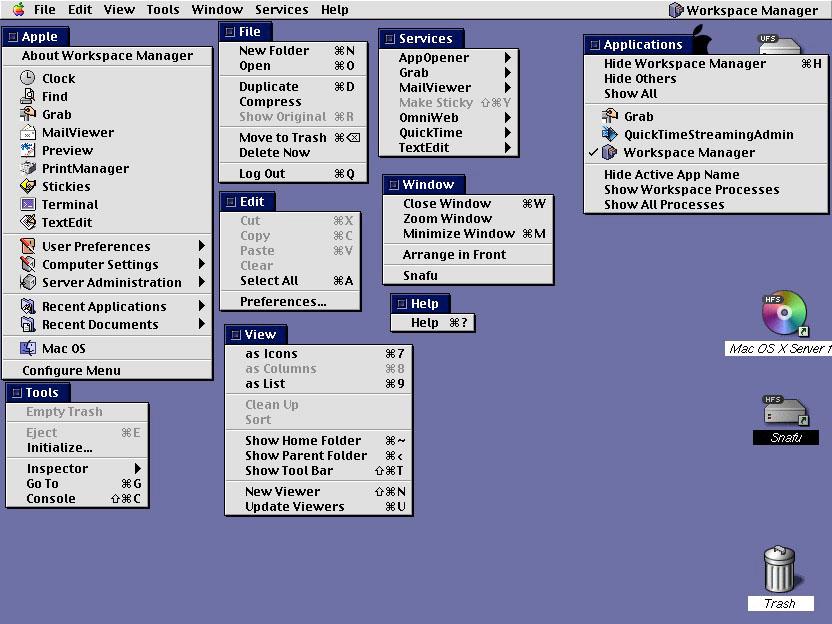Screen dimensions: 832x624
Task: Click the Applications tear-off menu title square
Action: [595, 45]
